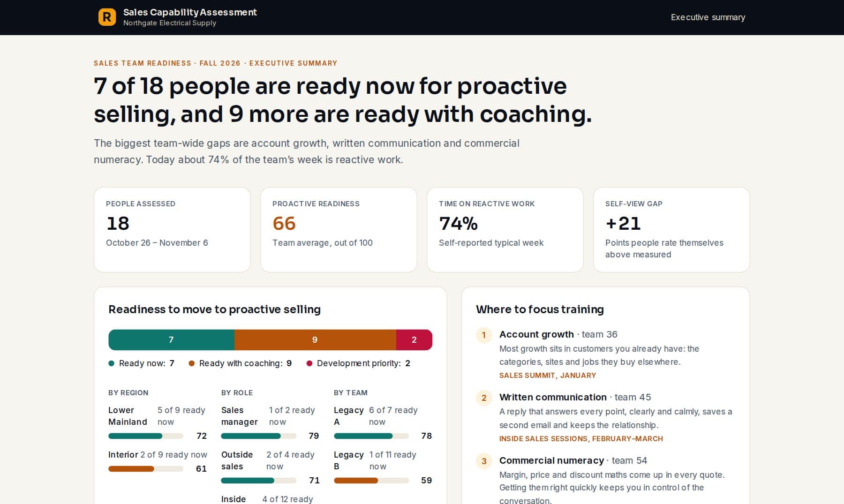844x504 pixels.
Task: Click the BY ROLE column label
Action: coord(237,393)
